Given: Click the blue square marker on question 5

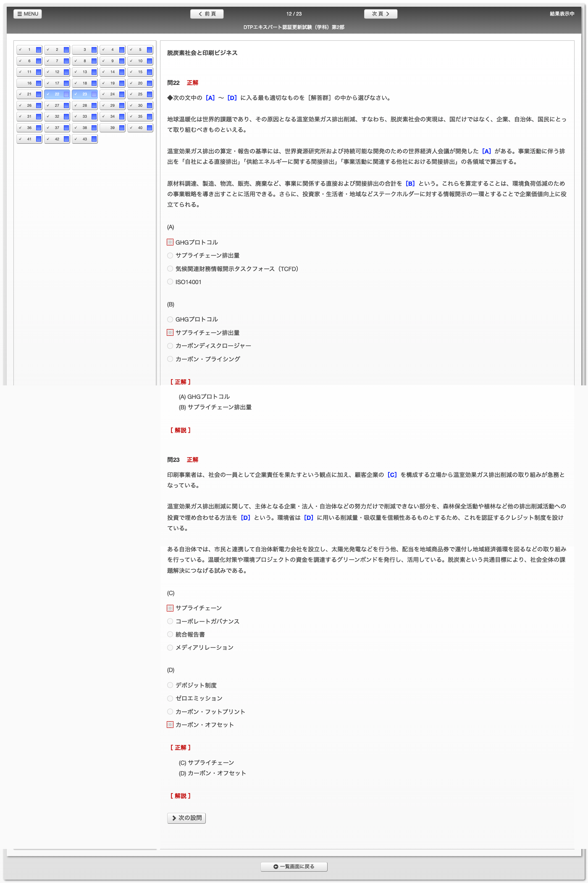Looking at the screenshot, I should coord(150,50).
